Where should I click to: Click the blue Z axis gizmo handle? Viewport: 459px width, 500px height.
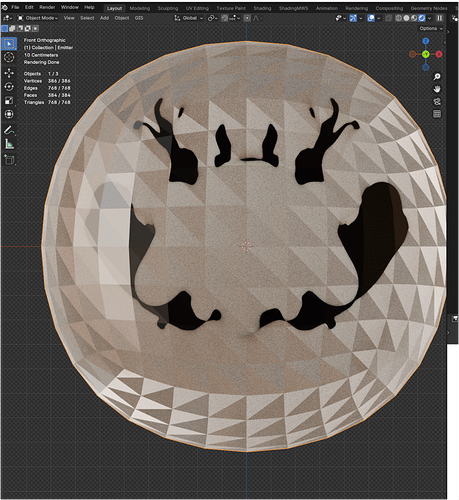coord(426,41)
